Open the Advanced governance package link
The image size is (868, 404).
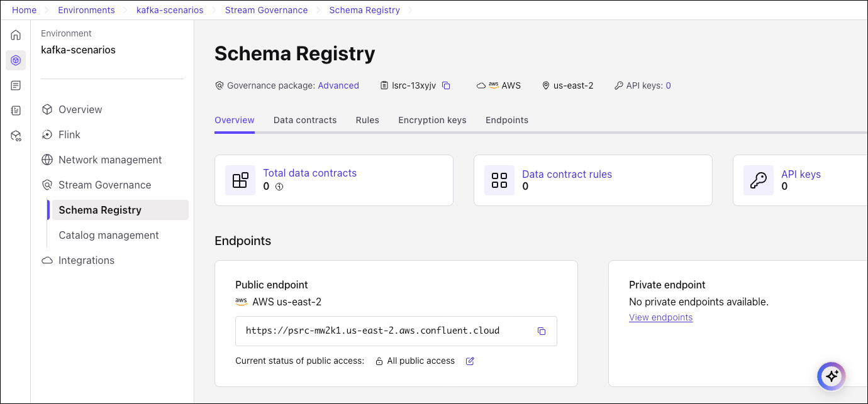(x=338, y=85)
